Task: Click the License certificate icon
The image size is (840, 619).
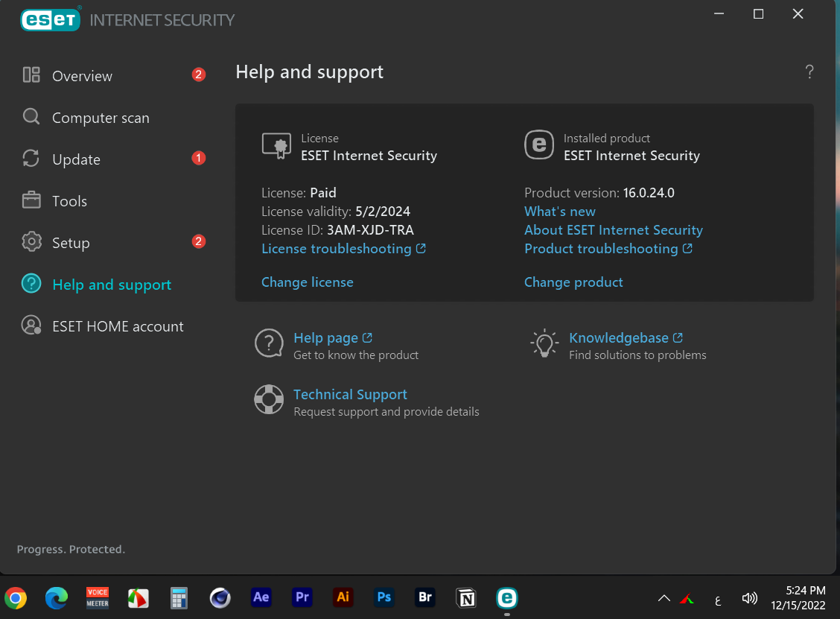Action: 276,146
